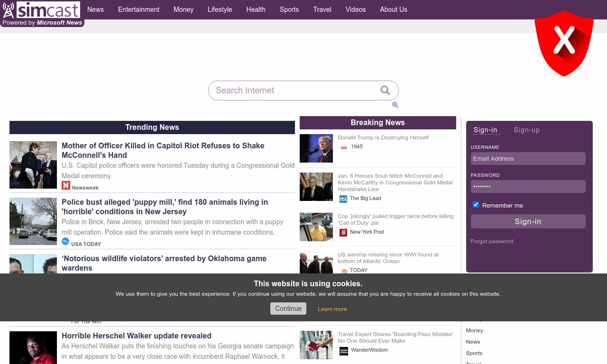The image size is (607, 364).
Task: Open the Notorious wildlife violators headline
Action: (x=164, y=263)
